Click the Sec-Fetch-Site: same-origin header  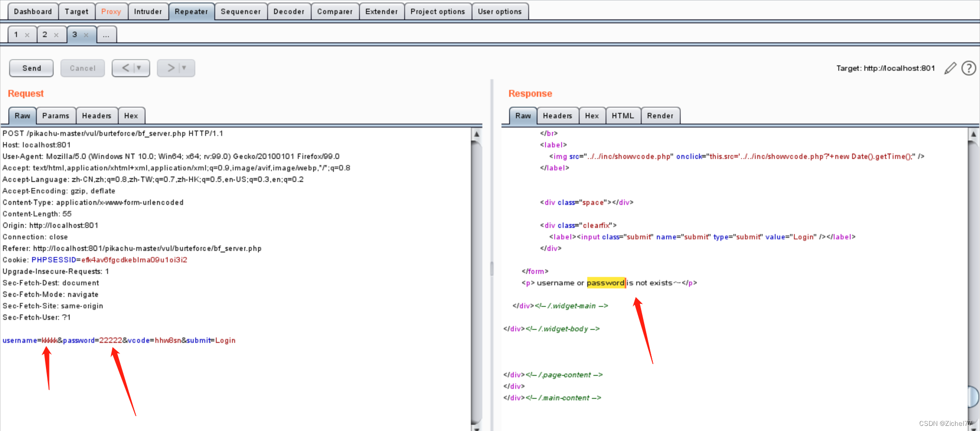[53, 306]
